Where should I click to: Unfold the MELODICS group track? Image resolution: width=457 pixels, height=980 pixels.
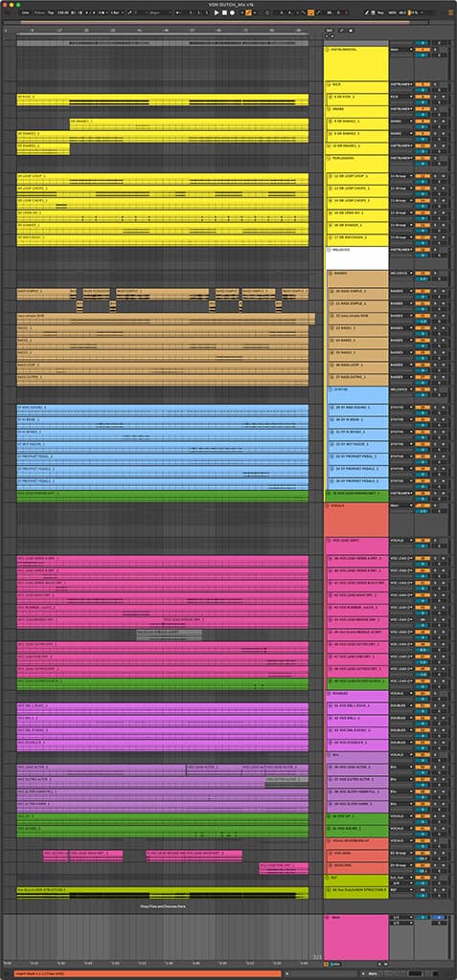[x=328, y=249]
